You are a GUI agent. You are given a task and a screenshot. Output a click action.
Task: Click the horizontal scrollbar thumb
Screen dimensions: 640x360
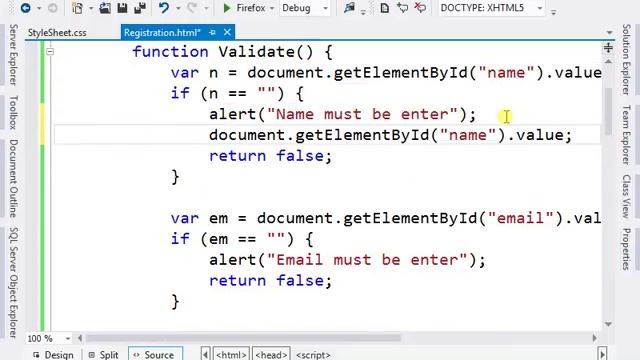[243, 338]
